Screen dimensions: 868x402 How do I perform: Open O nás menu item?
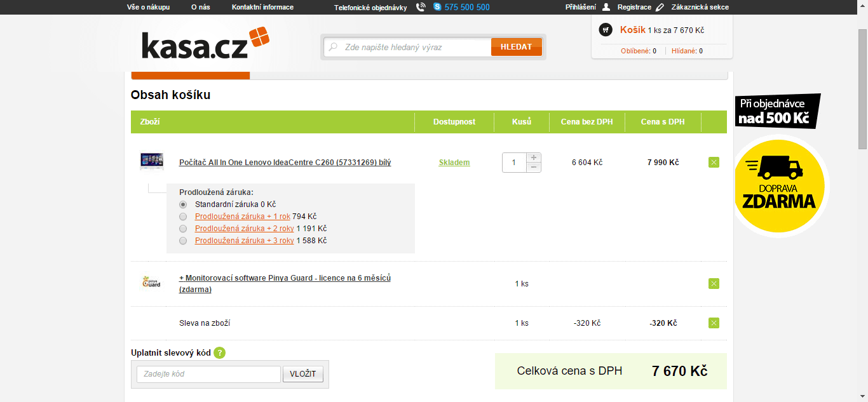[201, 7]
